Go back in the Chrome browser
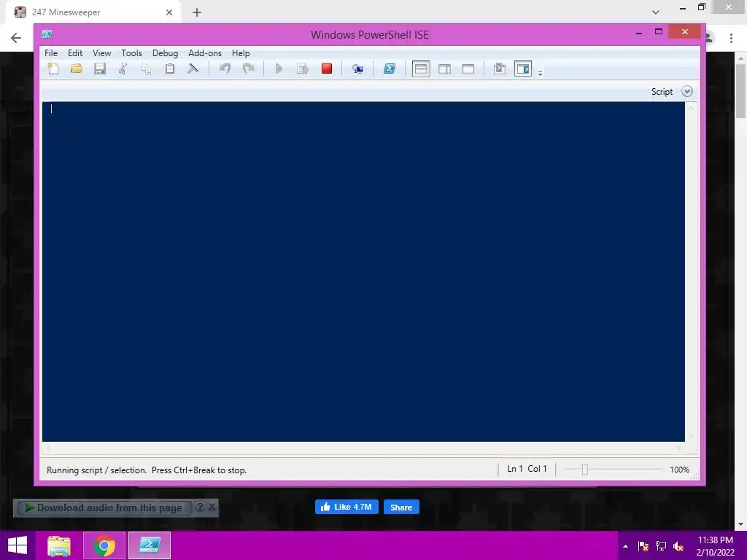 click(16, 38)
